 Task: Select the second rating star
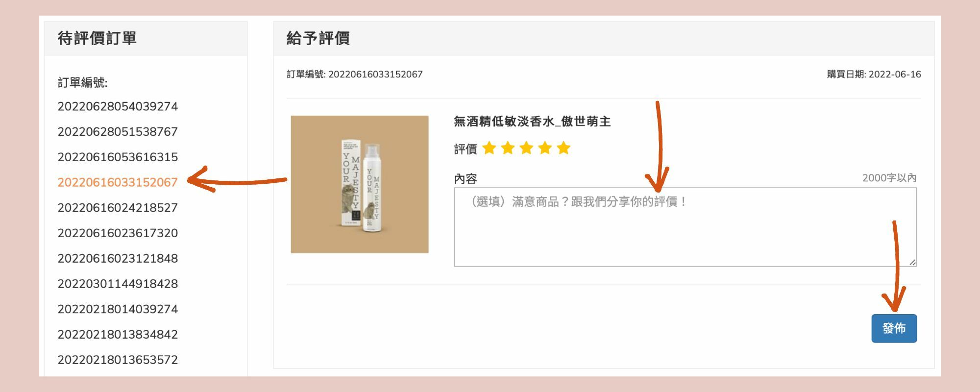click(508, 148)
